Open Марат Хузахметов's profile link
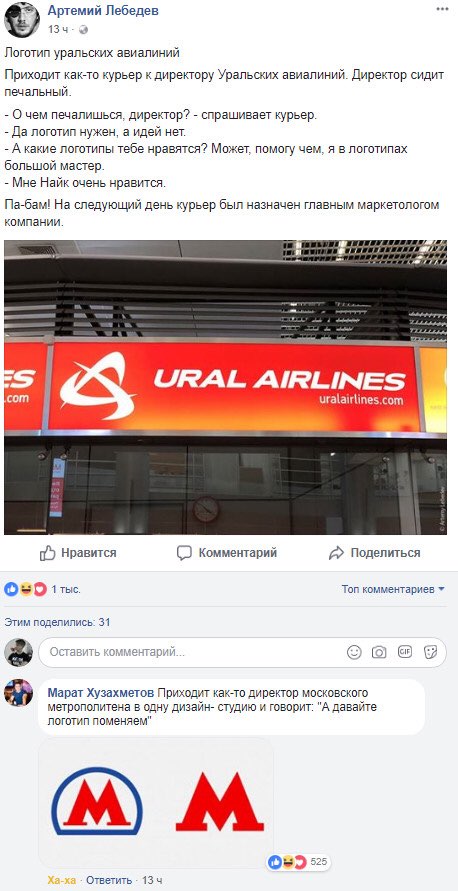The height and width of the screenshot is (891, 458). tap(101, 693)
